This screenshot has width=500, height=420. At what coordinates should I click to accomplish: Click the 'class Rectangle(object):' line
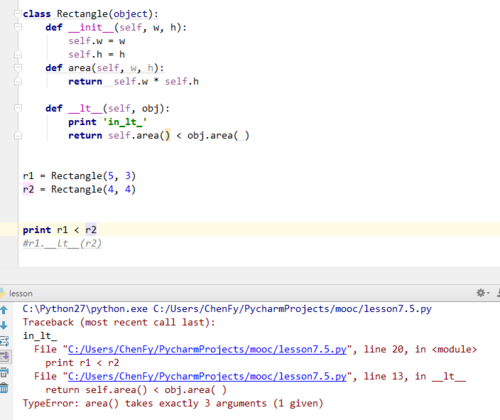click(91, 14)
